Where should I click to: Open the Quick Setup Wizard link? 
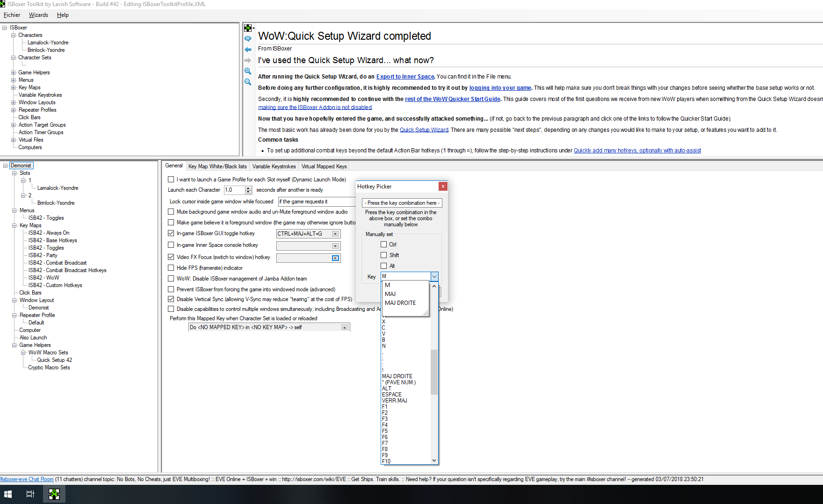424,130
